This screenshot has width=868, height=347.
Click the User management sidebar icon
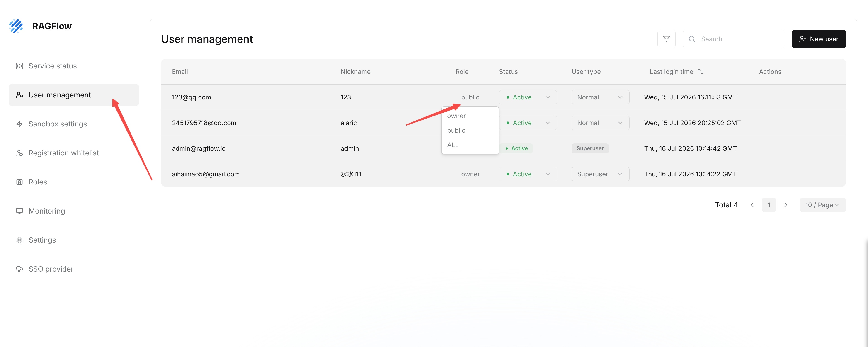tap(19, 95)
